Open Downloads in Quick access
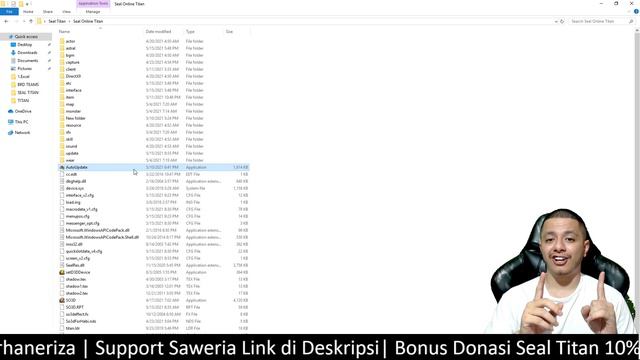The image size is (640, 360). pos(27,53)
